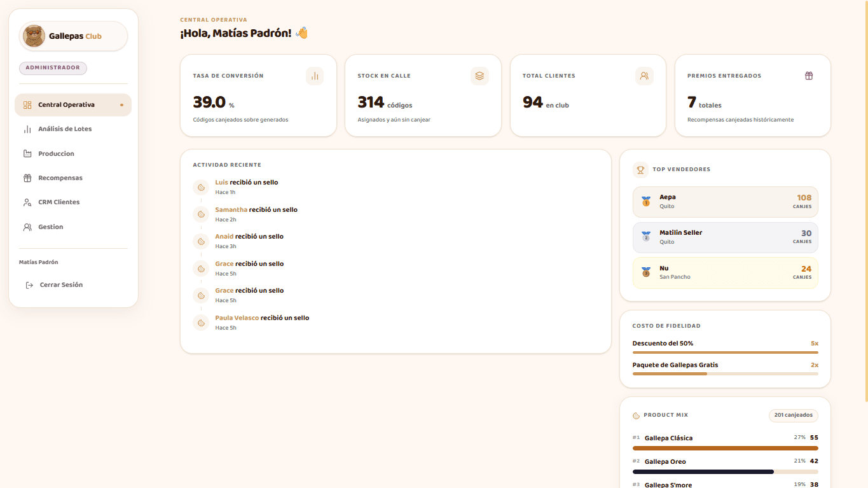Click the Gestion users icon in sidebar
Screen dimensions: 868x488
(27, 227)
